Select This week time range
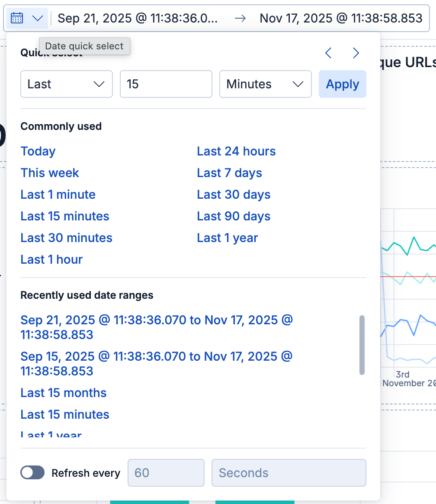This screenshot has width=436, height=504. [50, 173]
